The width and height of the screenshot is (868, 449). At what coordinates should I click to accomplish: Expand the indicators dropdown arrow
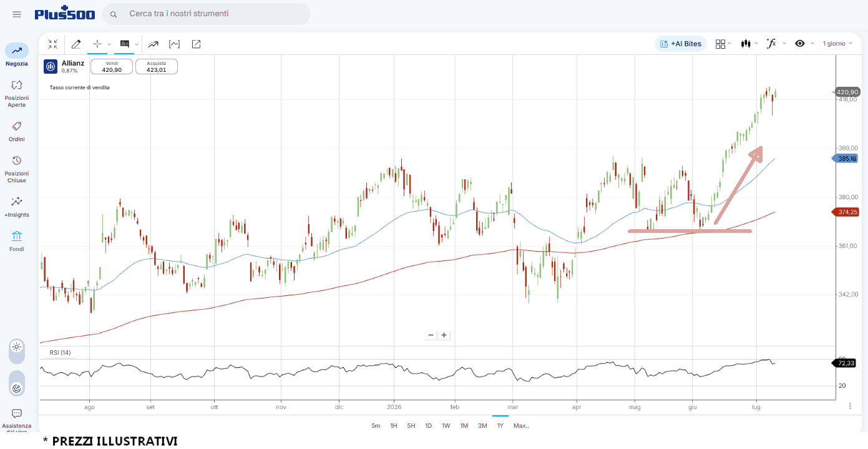784,44
